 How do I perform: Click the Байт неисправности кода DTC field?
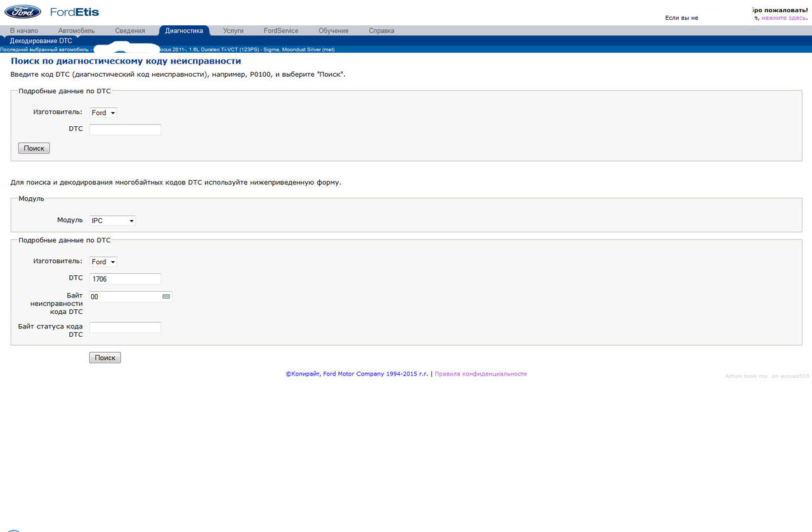click(131, 296)
